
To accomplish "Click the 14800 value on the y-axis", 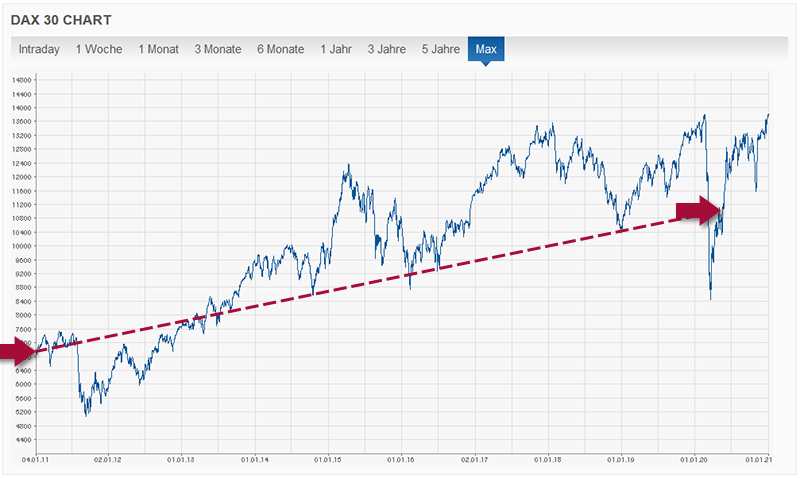I will pyautogui.click(x=21, y=79).
